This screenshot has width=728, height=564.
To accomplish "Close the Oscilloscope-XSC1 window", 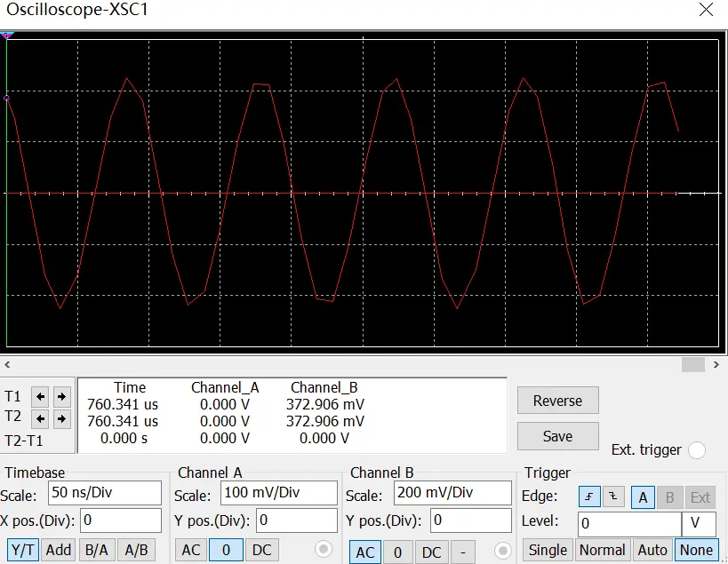I will [706, 9].
